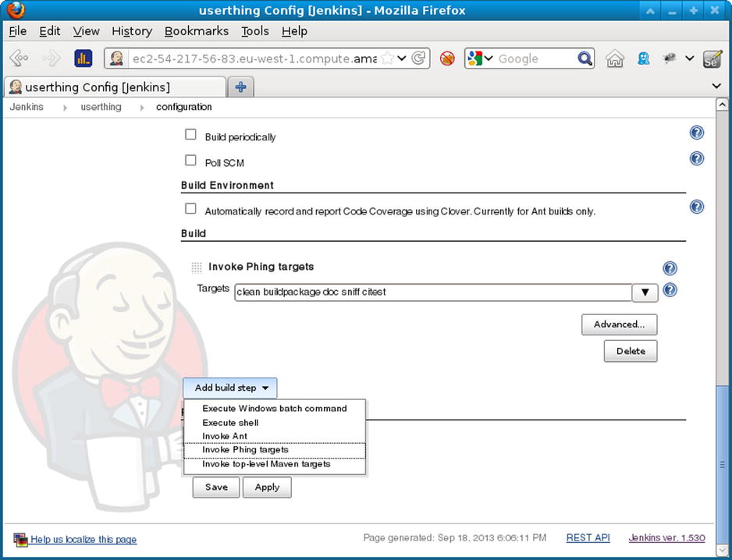Click the flag icon beside localize link
The height and width of the screenshot is (560, 732).
pos(20,540)
